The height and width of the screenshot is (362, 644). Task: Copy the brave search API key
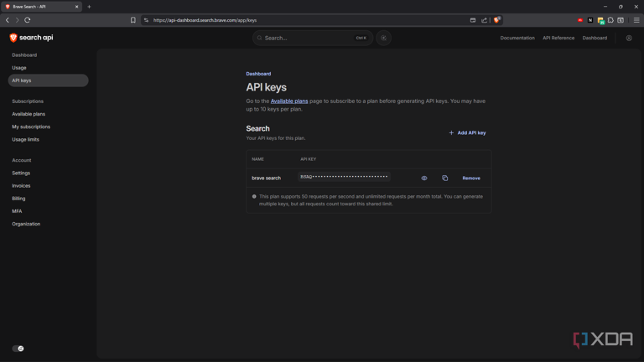(x=444, y=178)
